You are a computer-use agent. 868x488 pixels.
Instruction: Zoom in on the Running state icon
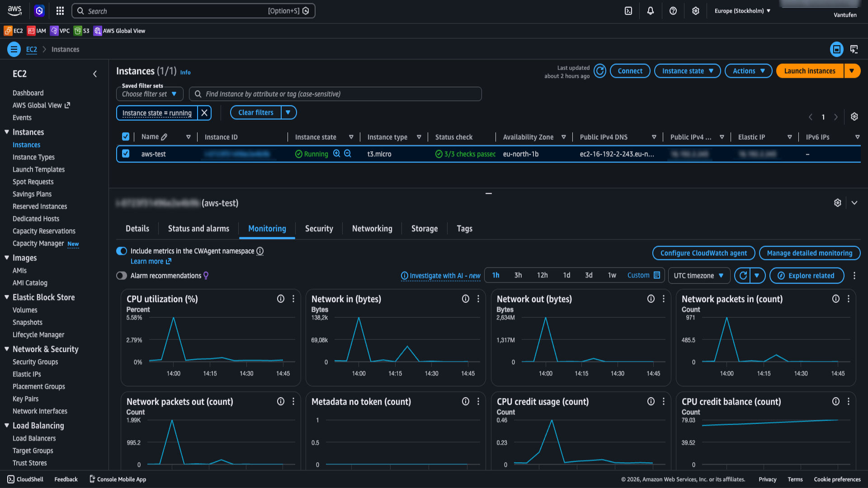tap(336, 154)
